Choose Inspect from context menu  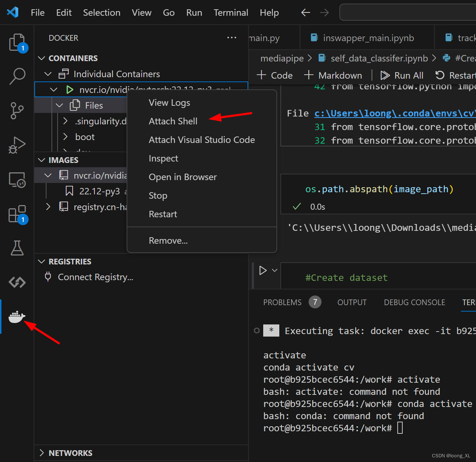pyautogui.click(x=202, y=158)
